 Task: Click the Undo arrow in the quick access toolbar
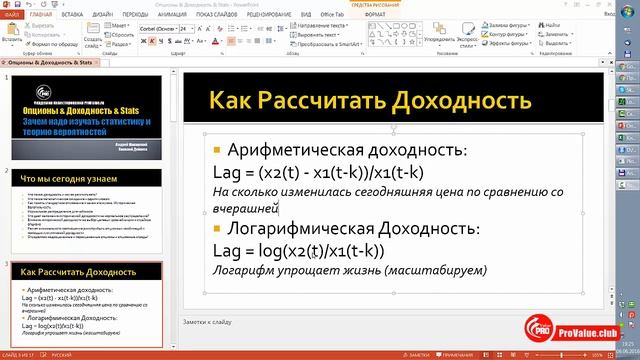29,4
